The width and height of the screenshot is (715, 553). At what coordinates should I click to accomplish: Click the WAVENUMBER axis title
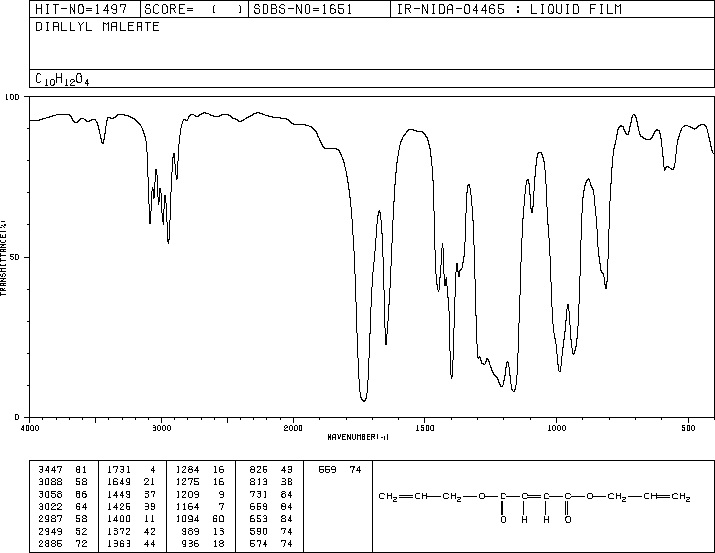[x=358, y=437]
